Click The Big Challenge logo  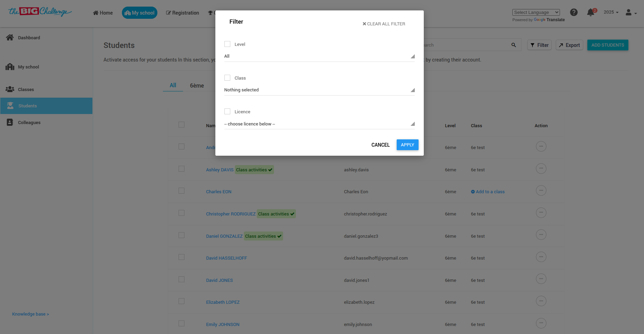click(x=40, y=12)
